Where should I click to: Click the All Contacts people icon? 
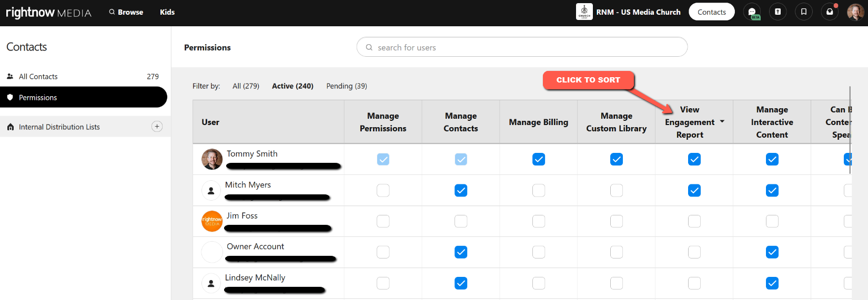coord(10,76)
